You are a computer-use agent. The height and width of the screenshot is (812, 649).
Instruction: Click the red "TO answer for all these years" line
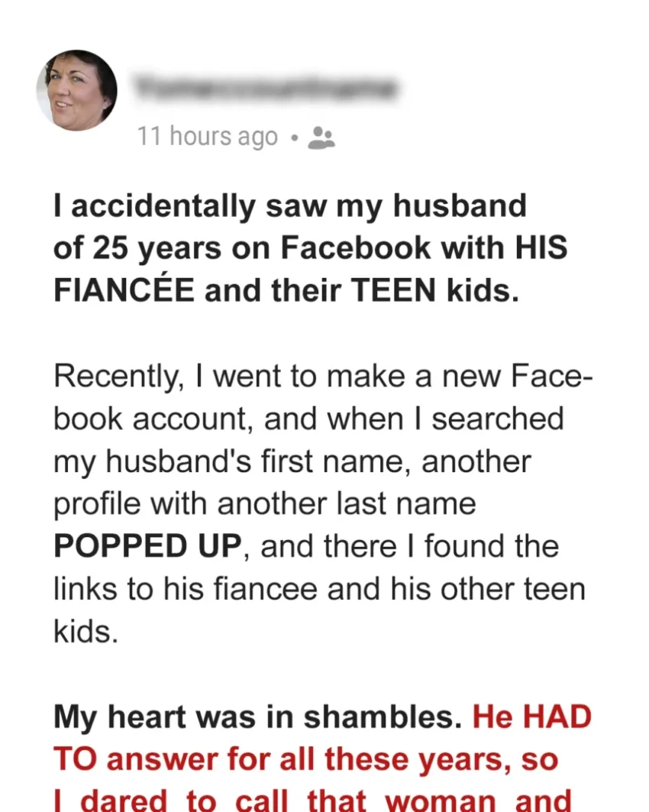(305, 760)
